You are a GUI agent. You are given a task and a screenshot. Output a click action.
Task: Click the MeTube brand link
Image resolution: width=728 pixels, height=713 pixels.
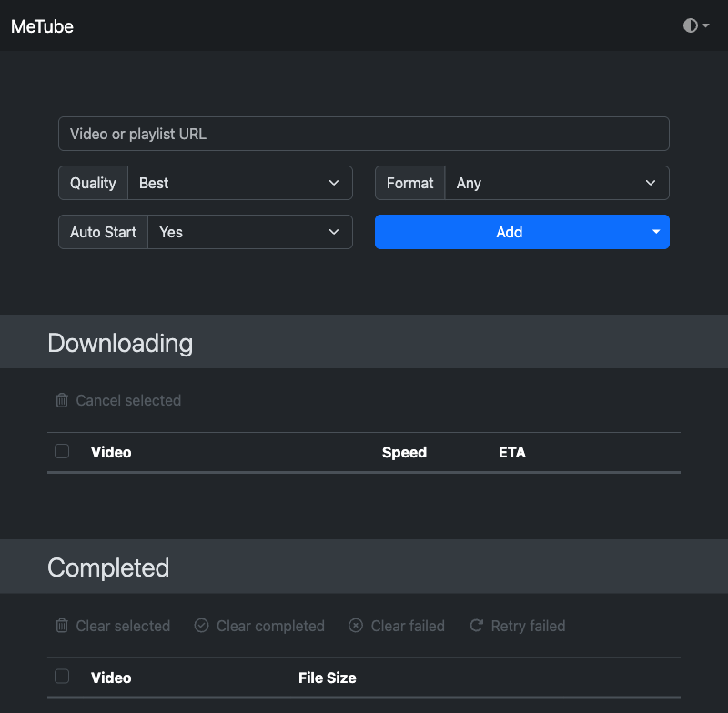click(x=42, y=26)
